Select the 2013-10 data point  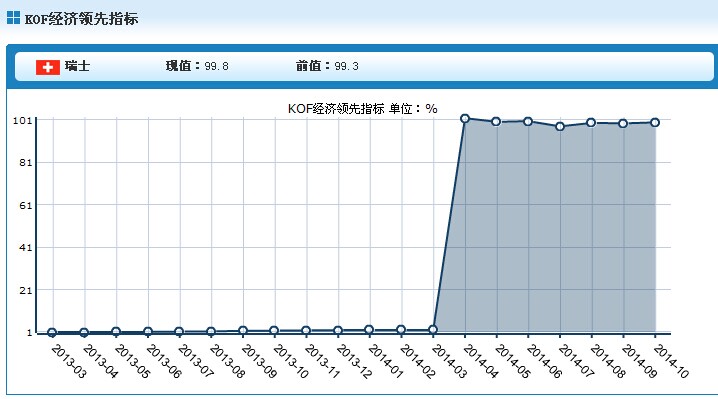click(x=274, y=331)
